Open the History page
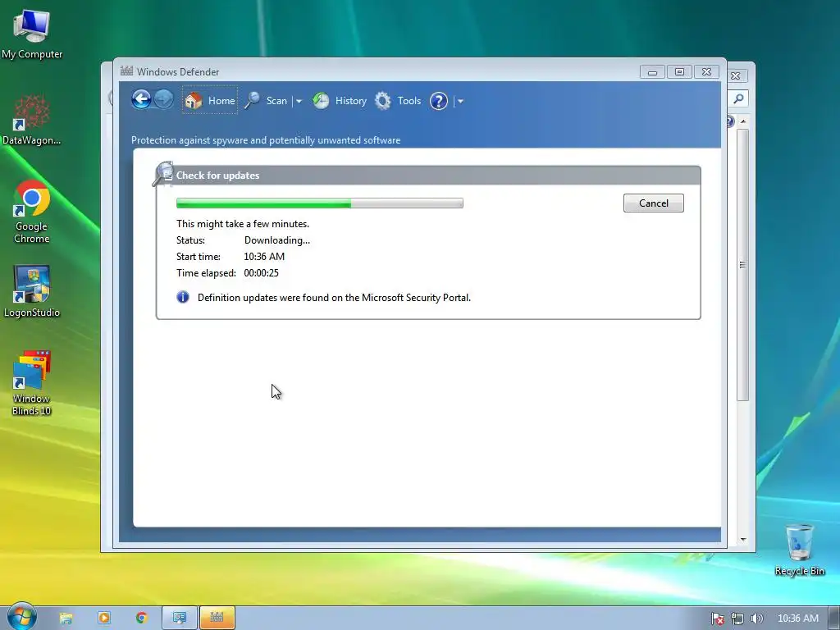The height and width of the screenshot is (630, 840). (x=340, y=100)
